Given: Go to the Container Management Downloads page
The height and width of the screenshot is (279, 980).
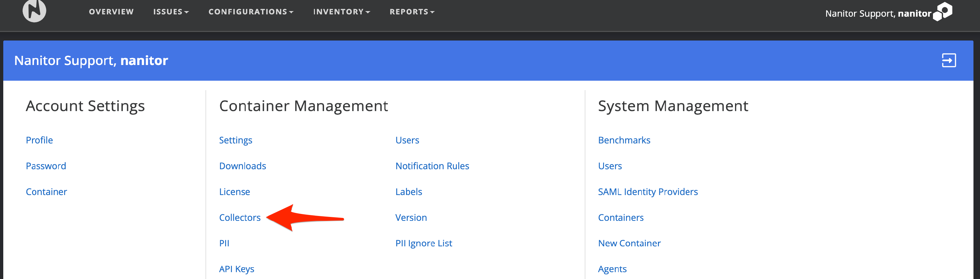Looking at the screenshot, I should coord(242,166).
